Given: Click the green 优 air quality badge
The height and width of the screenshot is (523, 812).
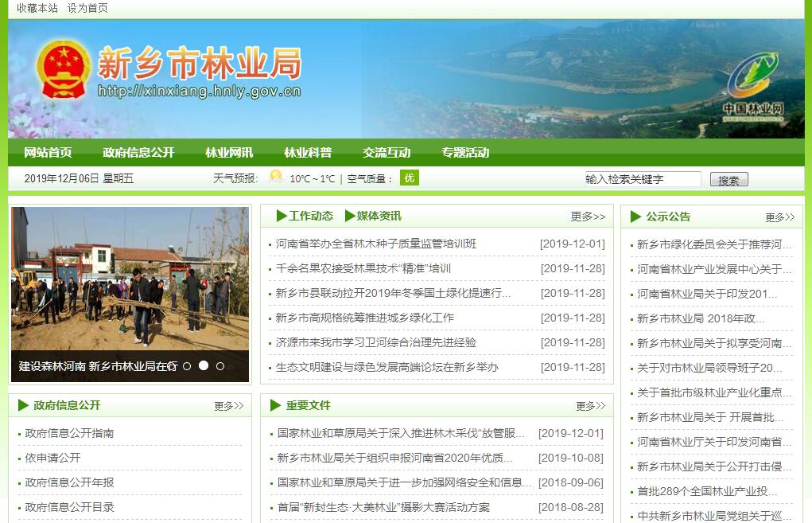Looking at the screenshot, I should pyautogui.click(x=409, y=178).
